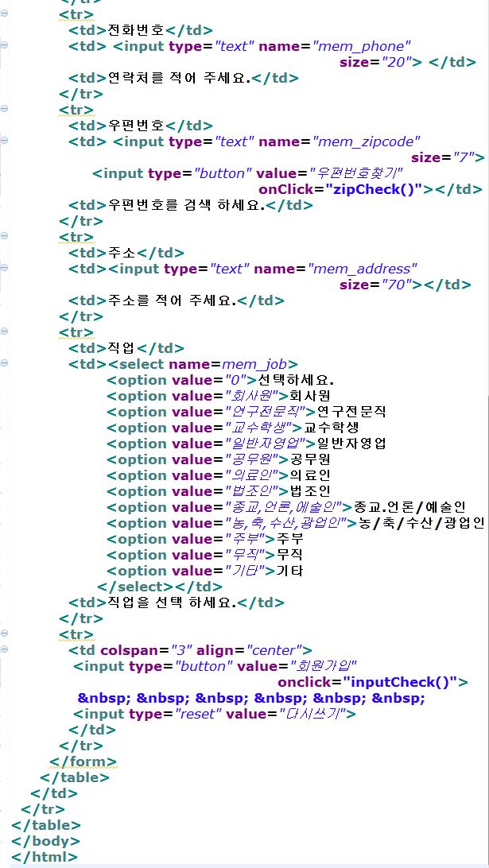Image resolution: width=489 pixels, height=868 pixels.
Task: Click the text 직업을 선택 하세요.
Action: (170, 603)
